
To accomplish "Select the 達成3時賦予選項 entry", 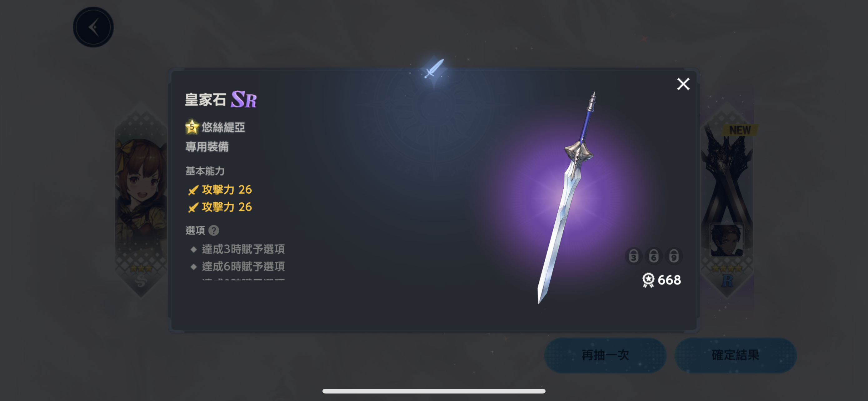I will click(x=243, y=249).
